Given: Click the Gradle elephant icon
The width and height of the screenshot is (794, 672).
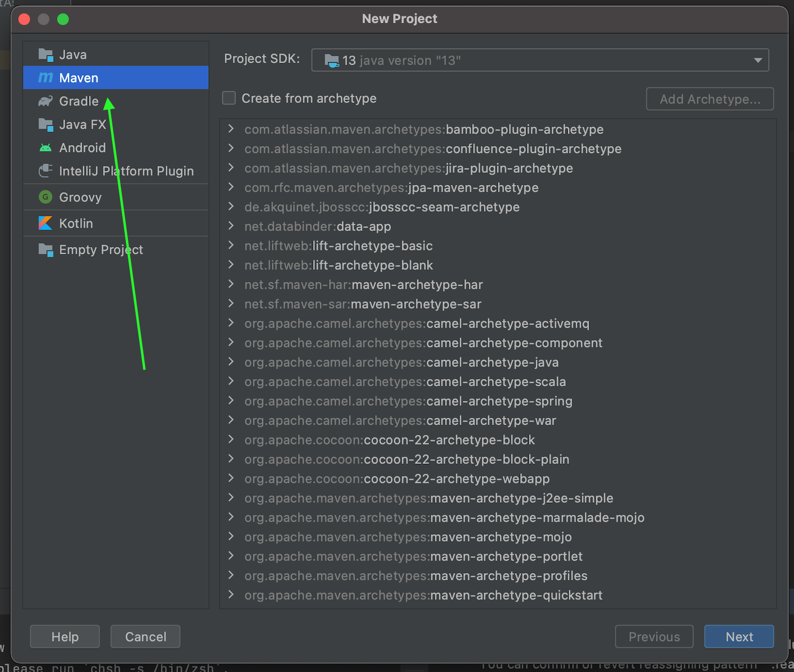Looking at the screenshot, I should 46,101.
